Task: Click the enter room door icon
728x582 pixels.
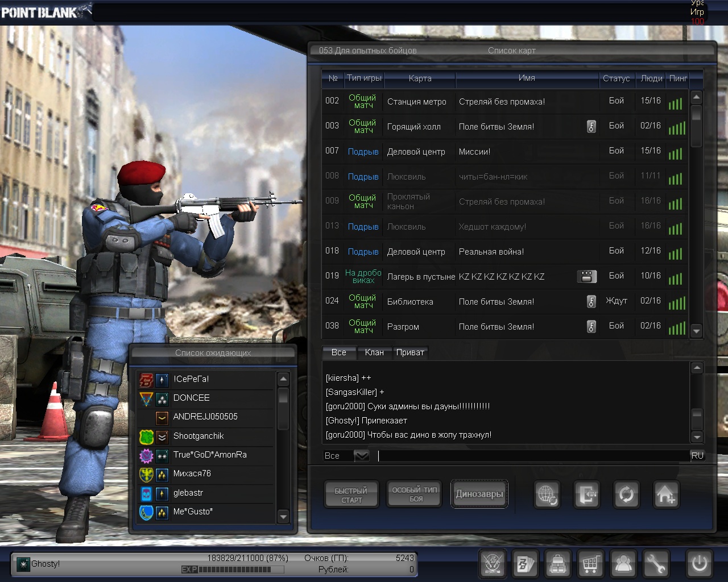Action: coord(587,494)
